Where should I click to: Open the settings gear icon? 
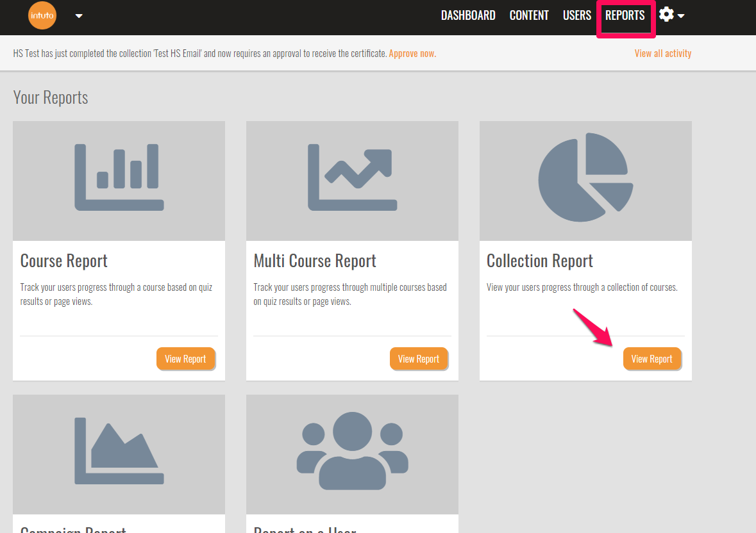666,15
